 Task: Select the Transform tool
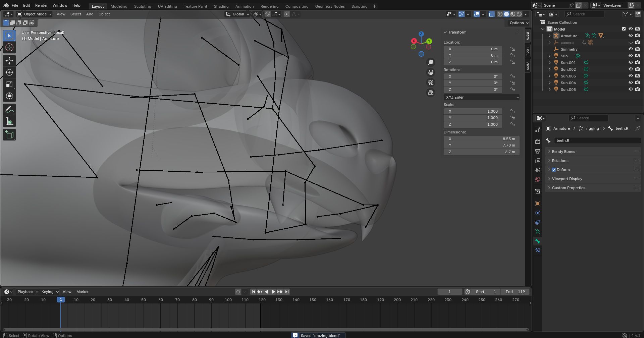[x=9, y=96]
